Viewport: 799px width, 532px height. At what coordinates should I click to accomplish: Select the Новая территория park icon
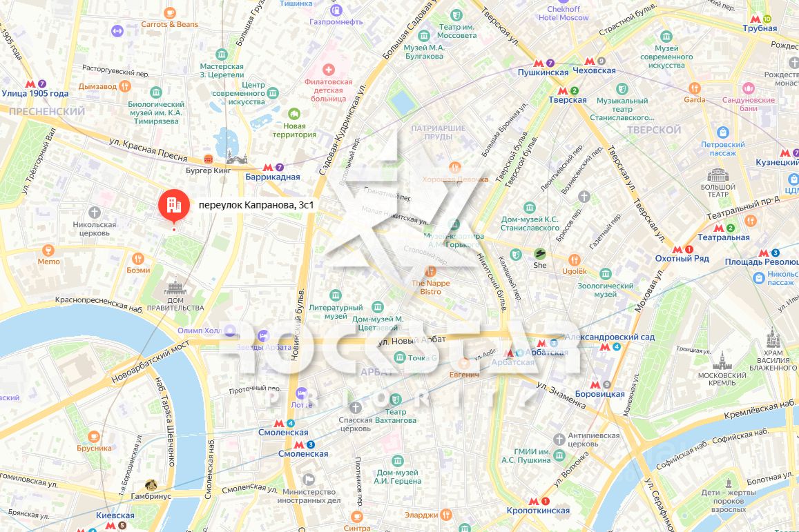tap(294, 114)
